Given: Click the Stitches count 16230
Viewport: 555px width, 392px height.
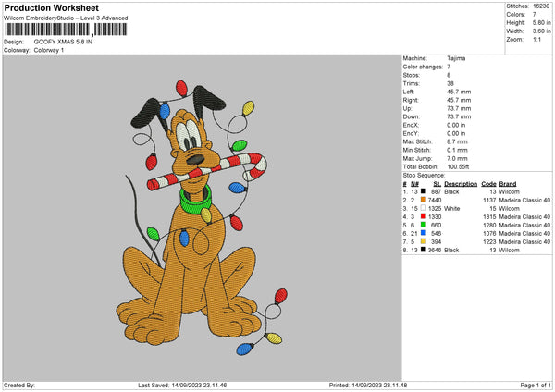Looking at the screenshot, I should pos(541,6).
